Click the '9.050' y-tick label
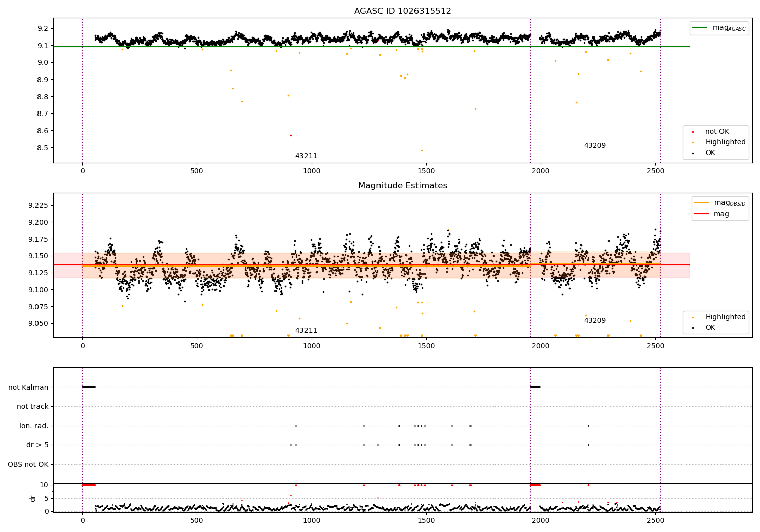The width and height of the screenshot is (760, 532). click(38, 323)
